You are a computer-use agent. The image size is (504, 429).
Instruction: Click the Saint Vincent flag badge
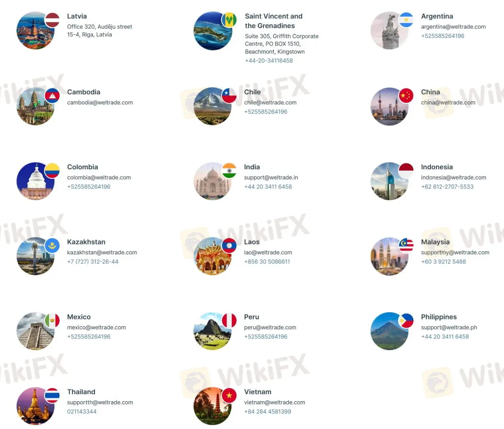click(x=229, y=20)
